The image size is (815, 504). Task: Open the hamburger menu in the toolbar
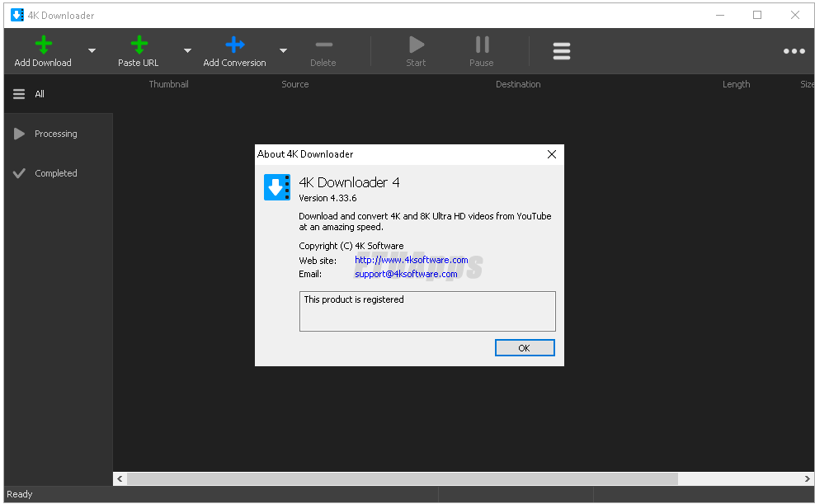coord(562,51)
